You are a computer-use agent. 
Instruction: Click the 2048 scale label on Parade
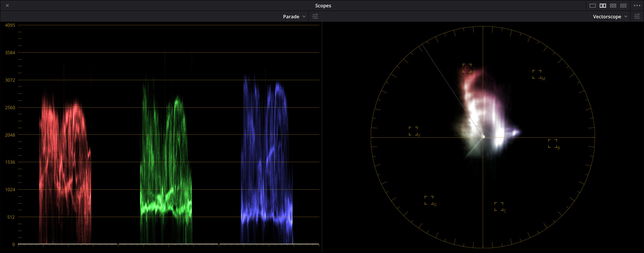[x=10, y=135]
